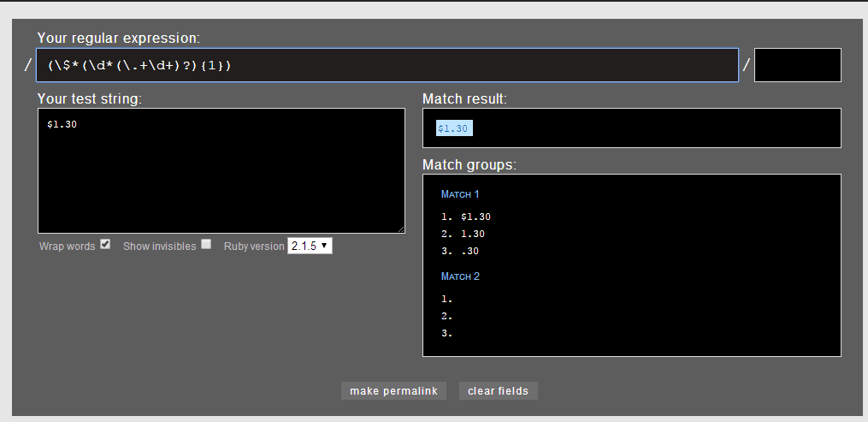
Task: Click the test string textarea resize handle
Action: [x=401, y=229]
